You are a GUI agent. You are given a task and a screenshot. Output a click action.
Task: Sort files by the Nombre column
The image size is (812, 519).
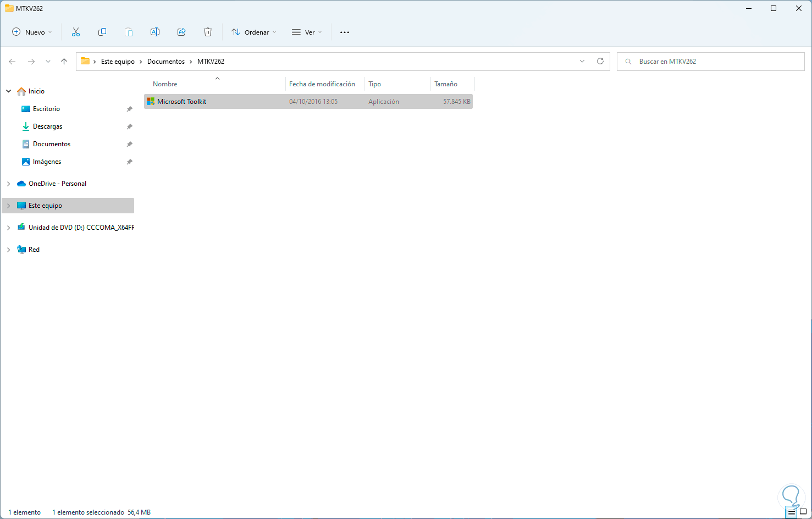pos(165,84)
